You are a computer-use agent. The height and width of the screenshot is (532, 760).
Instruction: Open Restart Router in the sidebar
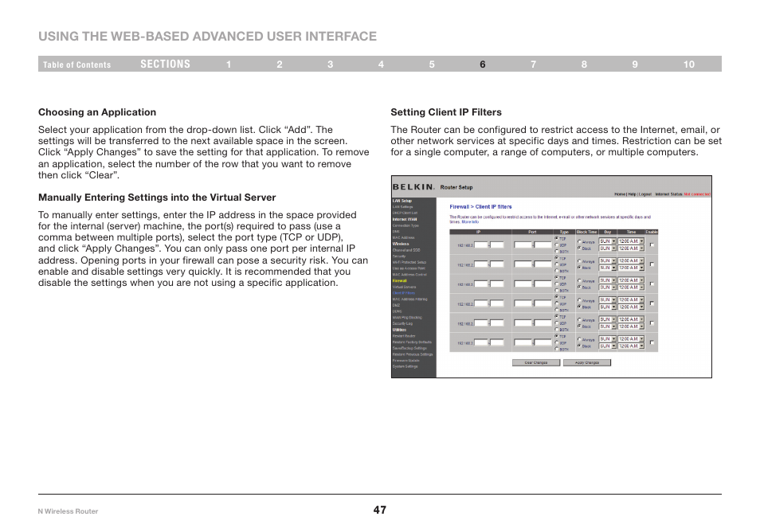(x=404, y=336)
